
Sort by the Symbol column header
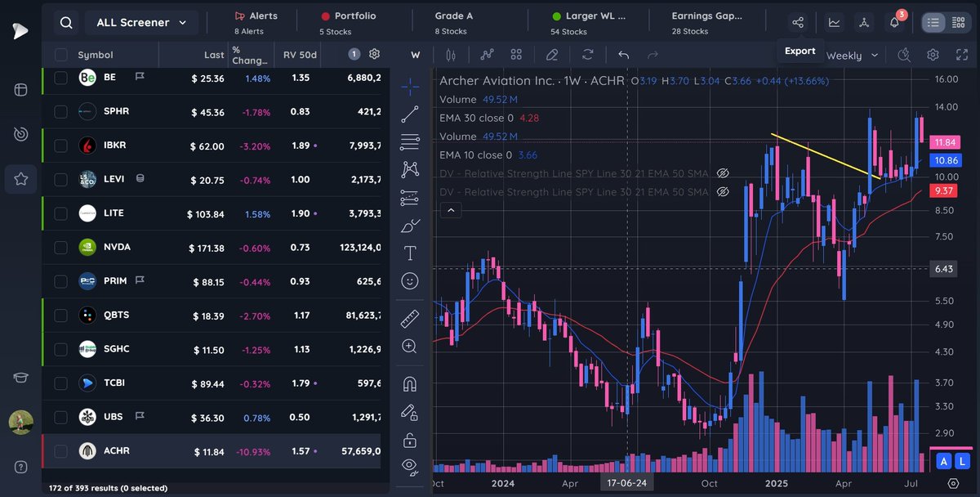96,55
